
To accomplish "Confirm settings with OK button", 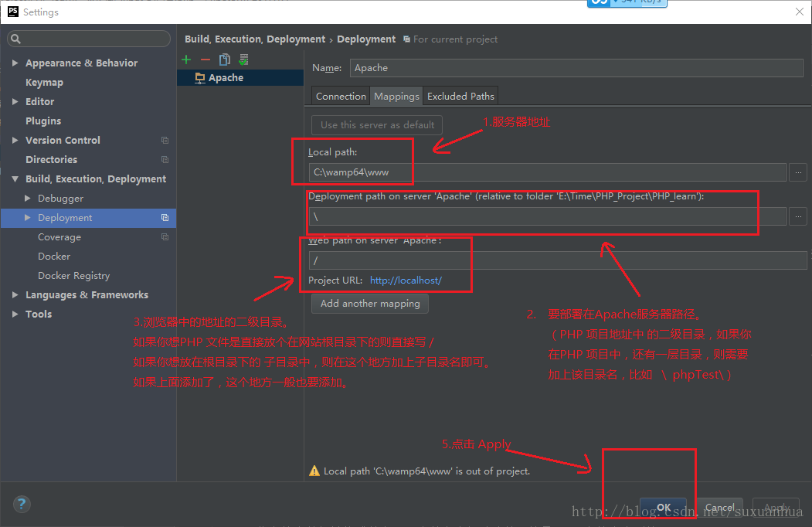I will point(664,508).
